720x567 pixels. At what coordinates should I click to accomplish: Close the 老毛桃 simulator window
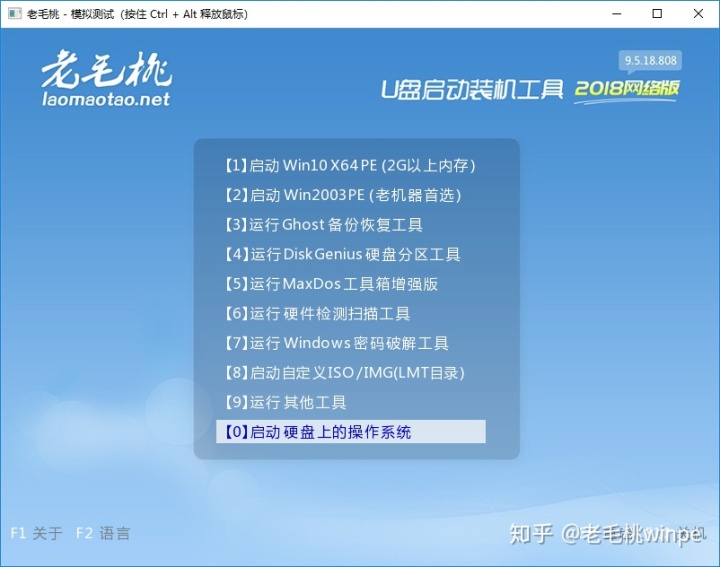pyautogui.click(x=698, y=14)
